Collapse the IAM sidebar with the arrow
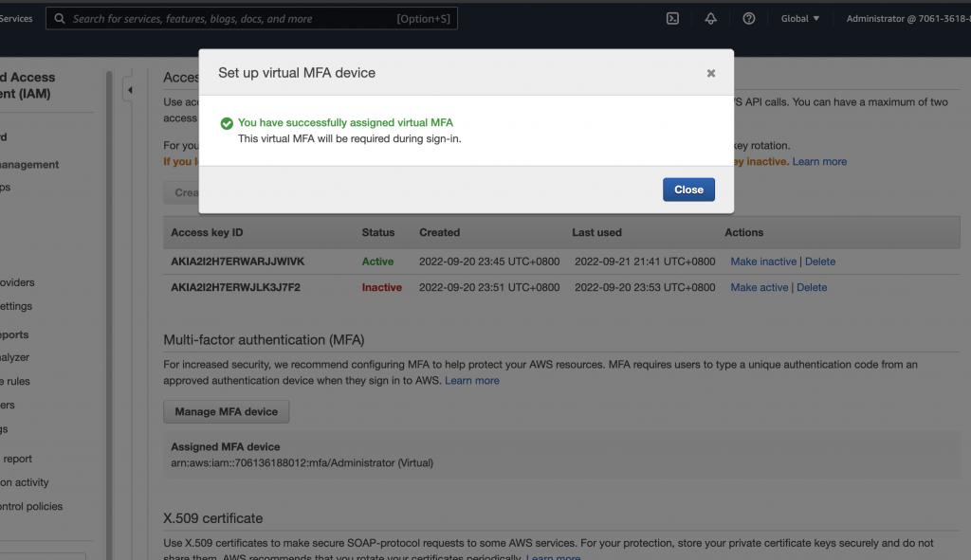This screenshot has height=560, width=971. coord(129,90)
